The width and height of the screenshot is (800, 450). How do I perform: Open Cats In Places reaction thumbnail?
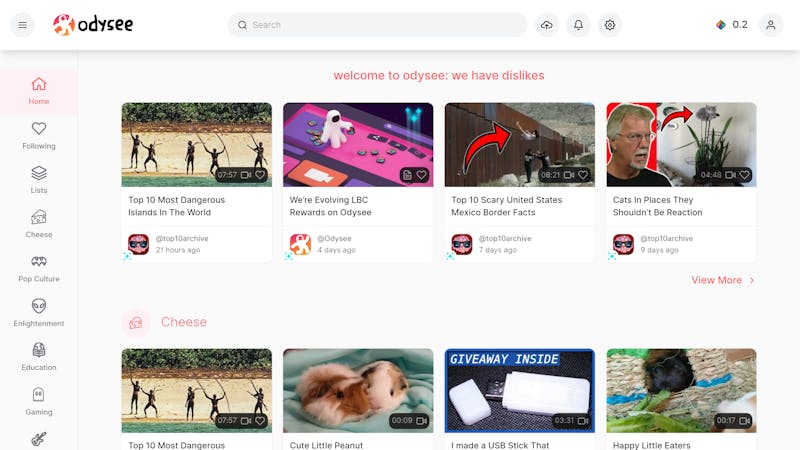681,144
